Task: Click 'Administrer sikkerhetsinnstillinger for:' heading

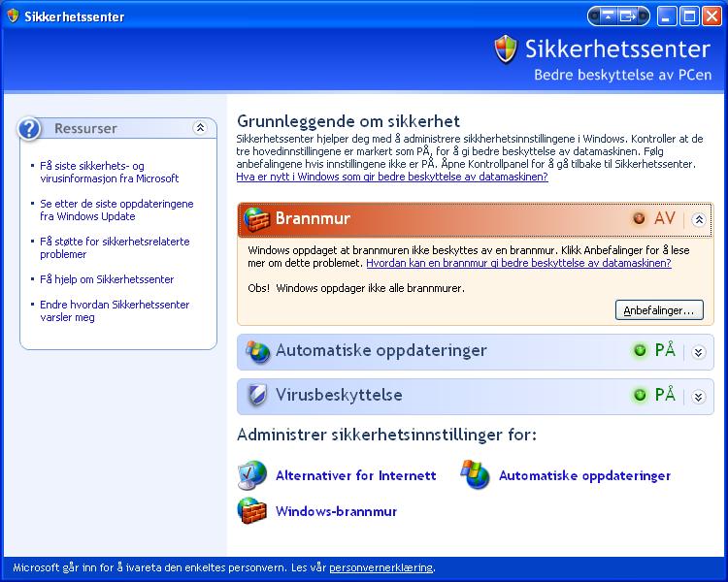Action: pyautogui.click(x=386, y=435)
